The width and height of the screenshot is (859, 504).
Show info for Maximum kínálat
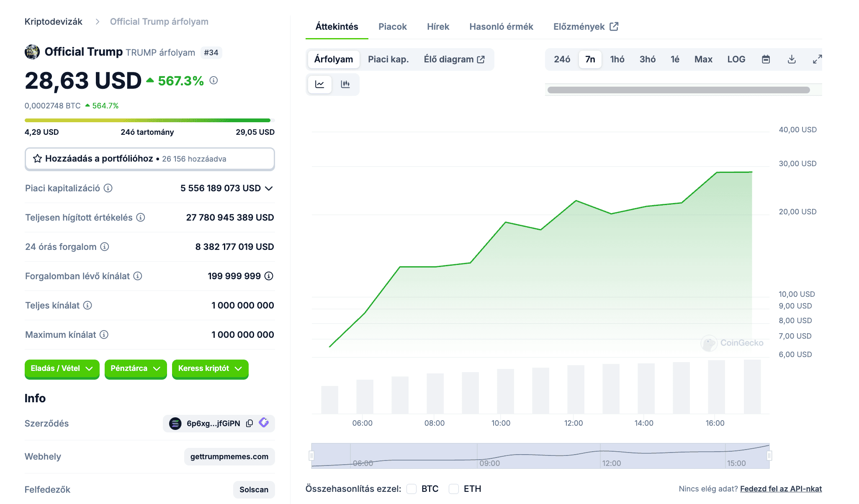click(104, 334)
